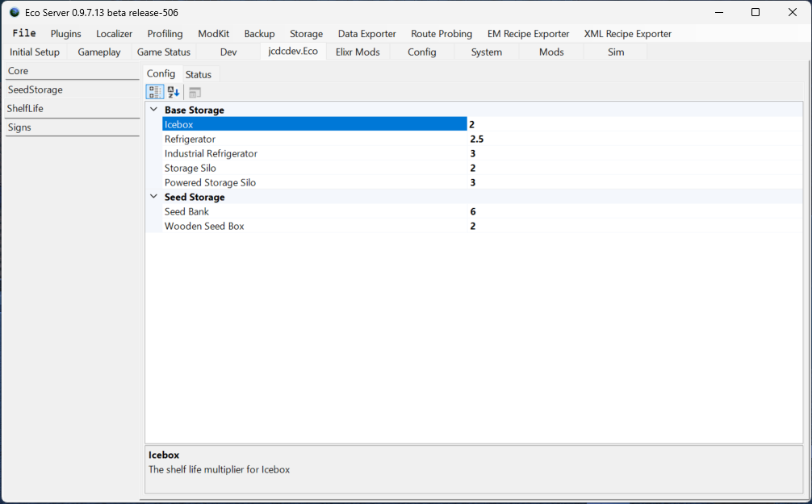Open the Storage menu
Screen dimensions: 812x504
click(306, 34)
